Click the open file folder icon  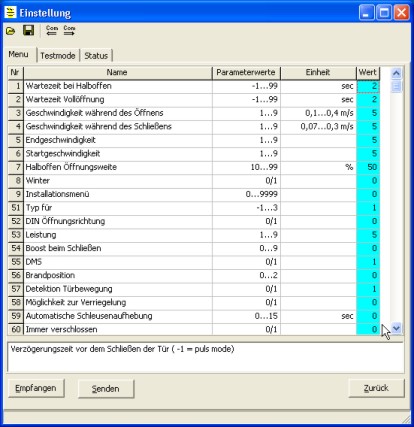[x=11, y=31]
